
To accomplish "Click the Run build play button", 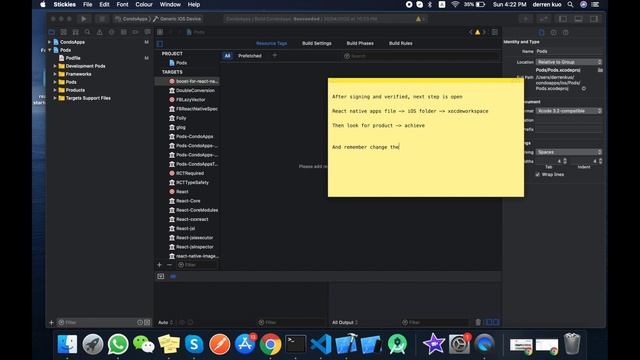I will point(84,19).
